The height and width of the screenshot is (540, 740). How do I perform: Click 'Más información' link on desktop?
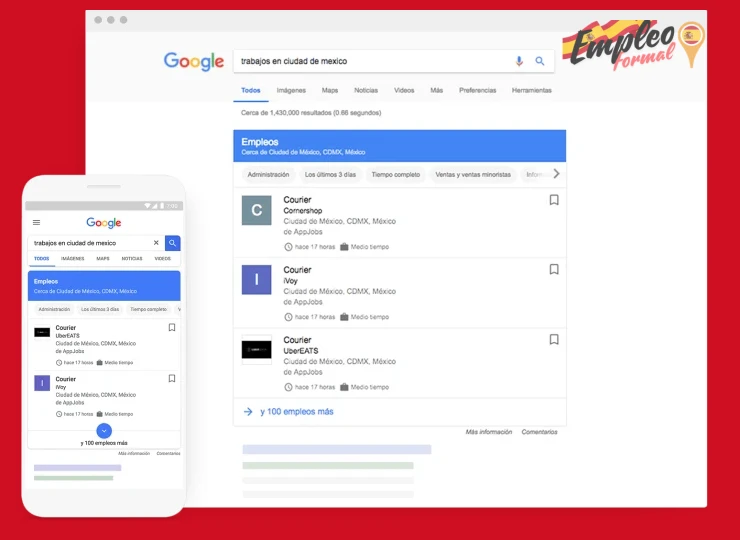point(488,432)
